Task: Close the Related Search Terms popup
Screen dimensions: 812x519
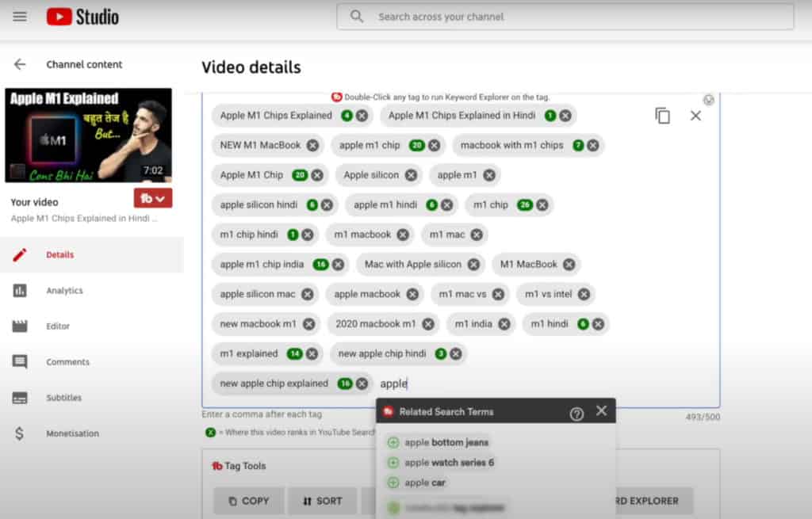Action: click(x=601, y=411)
